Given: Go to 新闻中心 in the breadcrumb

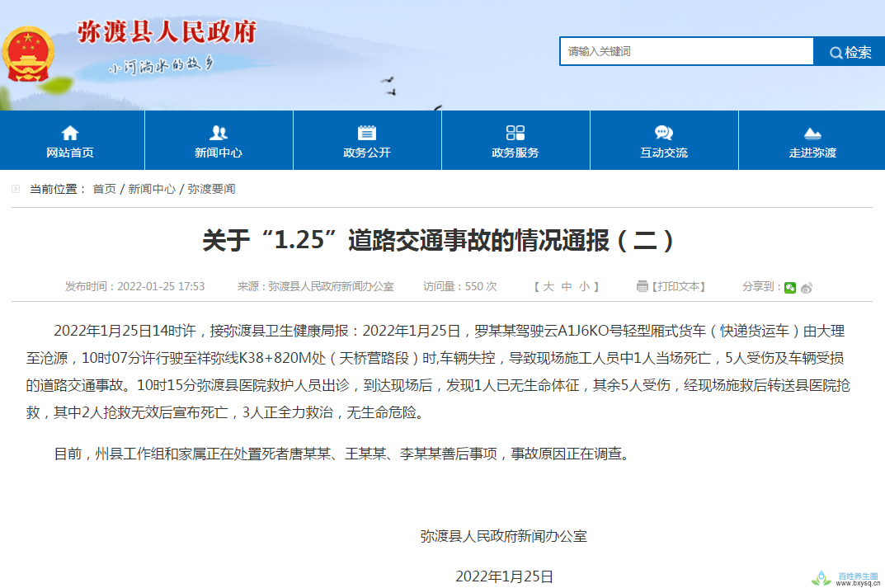Looking at the screenshot, I should (152, 189).
